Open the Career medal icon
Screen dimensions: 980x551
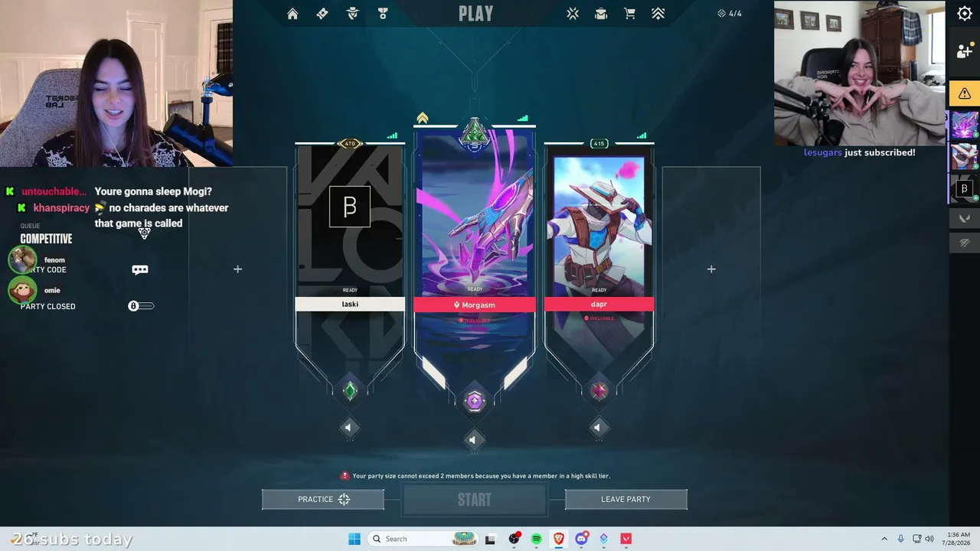pos(383,14)
